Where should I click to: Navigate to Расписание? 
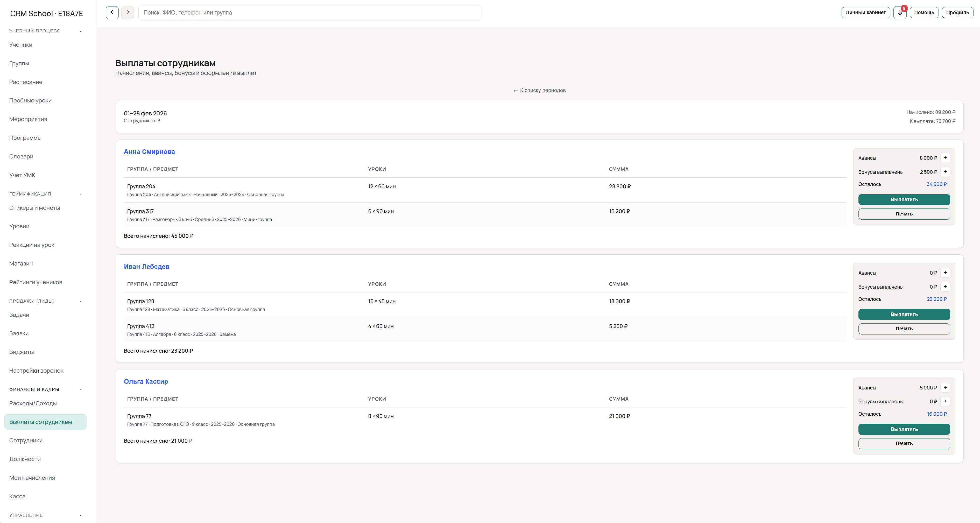pos(25,82)
